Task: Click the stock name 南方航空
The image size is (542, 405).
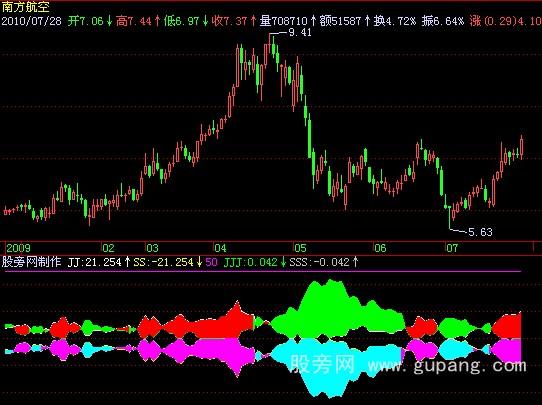Action: 26,7
